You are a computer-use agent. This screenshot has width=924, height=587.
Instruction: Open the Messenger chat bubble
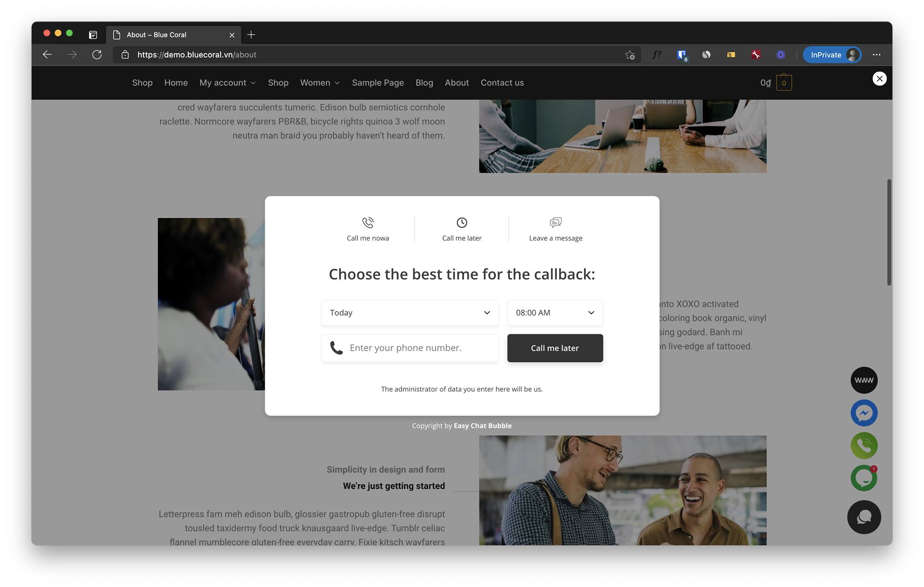pyautogui.click(x=864, y=413)
